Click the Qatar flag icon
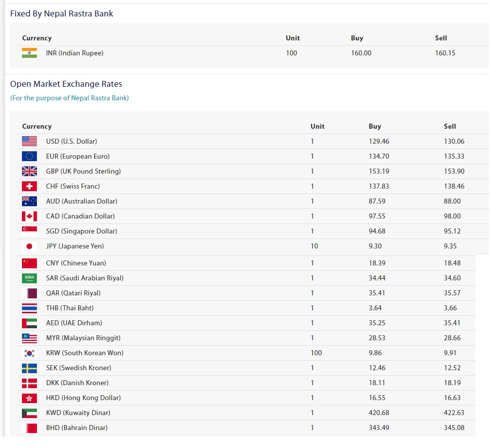Viewport: 490px width, 448px height. (x=29, y=293)
